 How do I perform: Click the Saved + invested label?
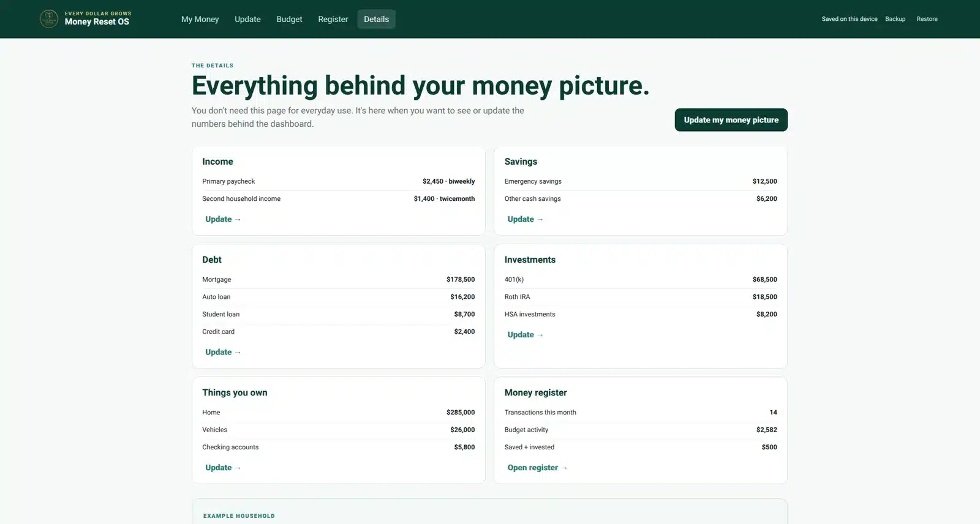pyautogui.click(x=529, y=447)
